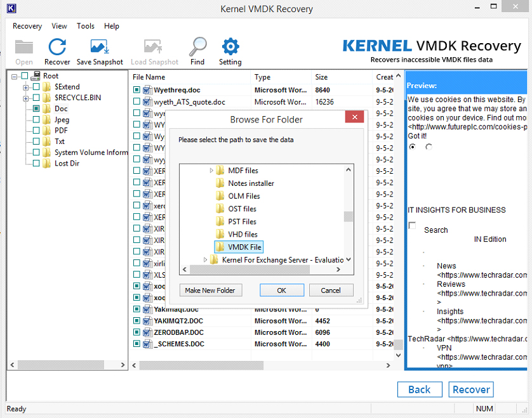Click the Save Snapshot toolbar icon
This screenshot has height=418, width=532.
pos(100,47)
